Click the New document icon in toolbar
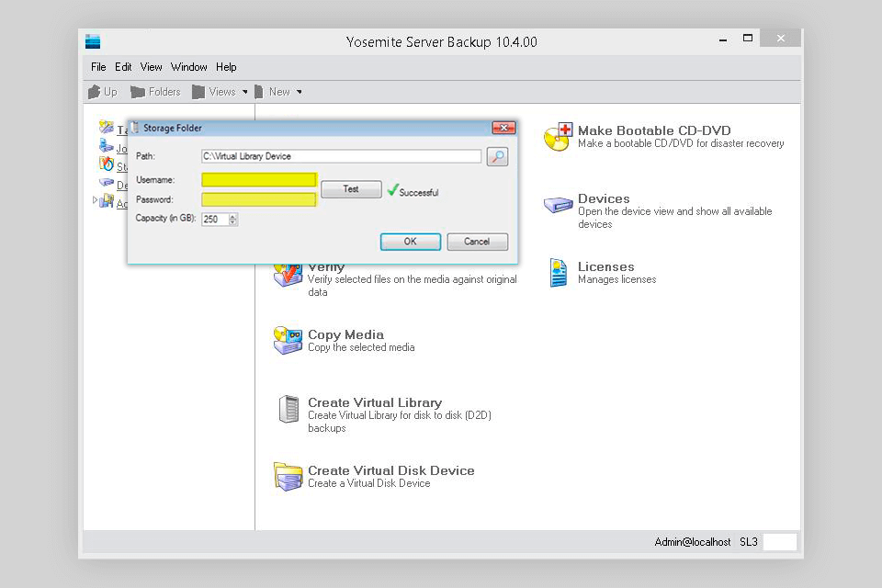This screenshot has width=882, height=588. point(259,92)
